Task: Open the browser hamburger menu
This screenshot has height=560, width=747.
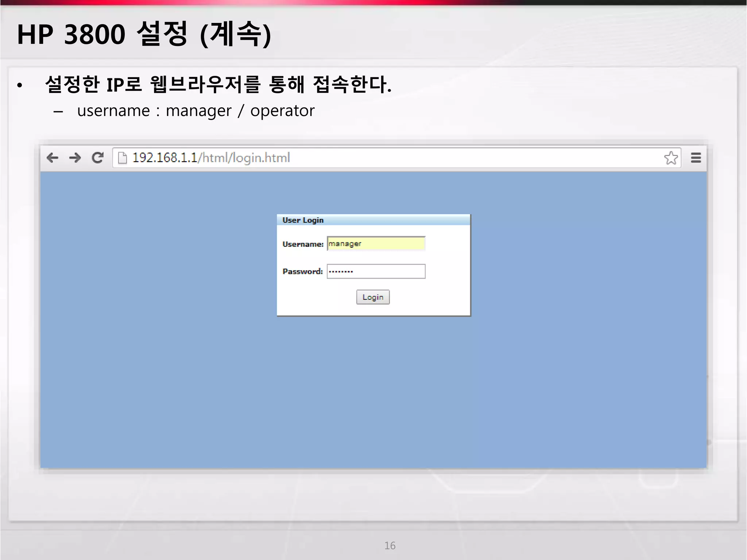Action: pos(696,158)
